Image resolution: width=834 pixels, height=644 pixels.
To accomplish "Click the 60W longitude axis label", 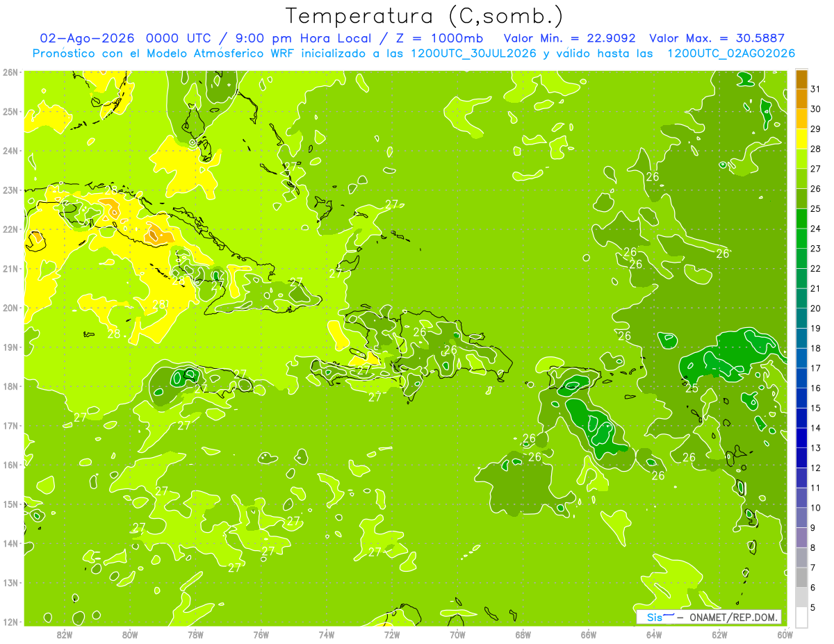I will pyautogui.click(x=785, y=634).
